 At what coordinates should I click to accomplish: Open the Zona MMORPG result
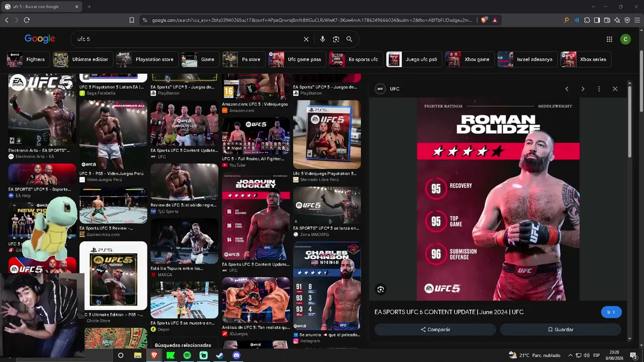[x=327, y=205]
